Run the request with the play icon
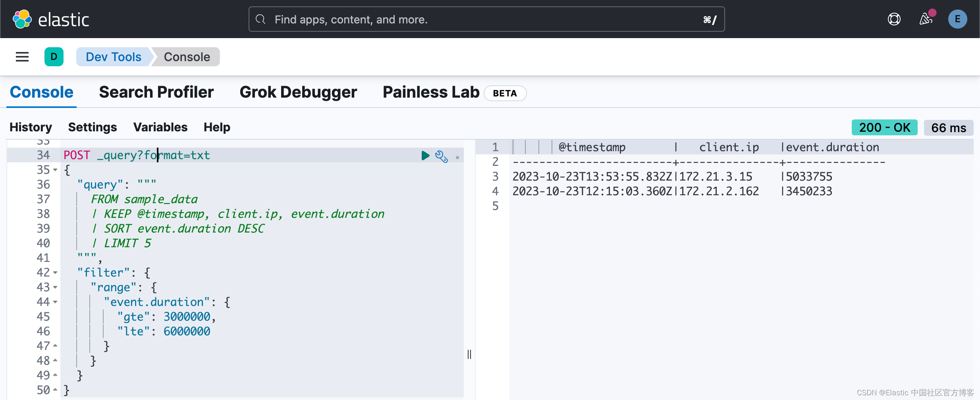This screenshot has height=400, width=980. coord(425,156)
